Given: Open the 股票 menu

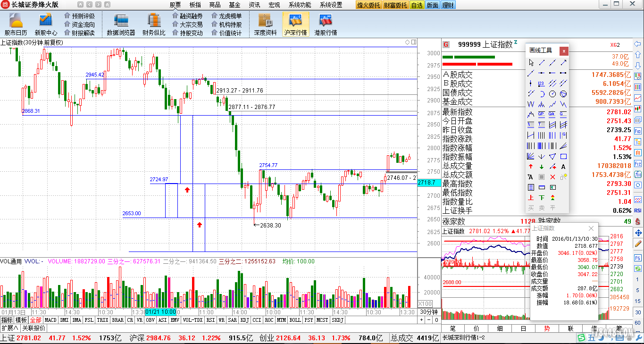Looking at the screenshot, I should click(175, 5).
